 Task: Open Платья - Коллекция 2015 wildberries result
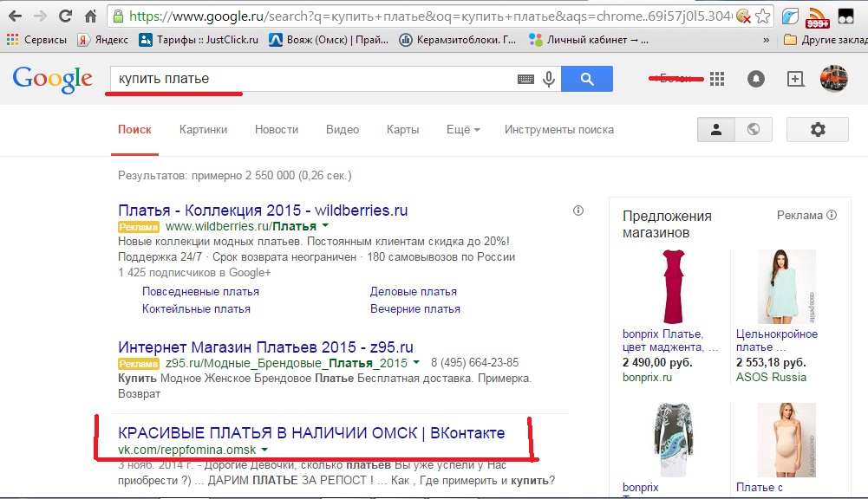pyautogui.click(x=263, y=211)
